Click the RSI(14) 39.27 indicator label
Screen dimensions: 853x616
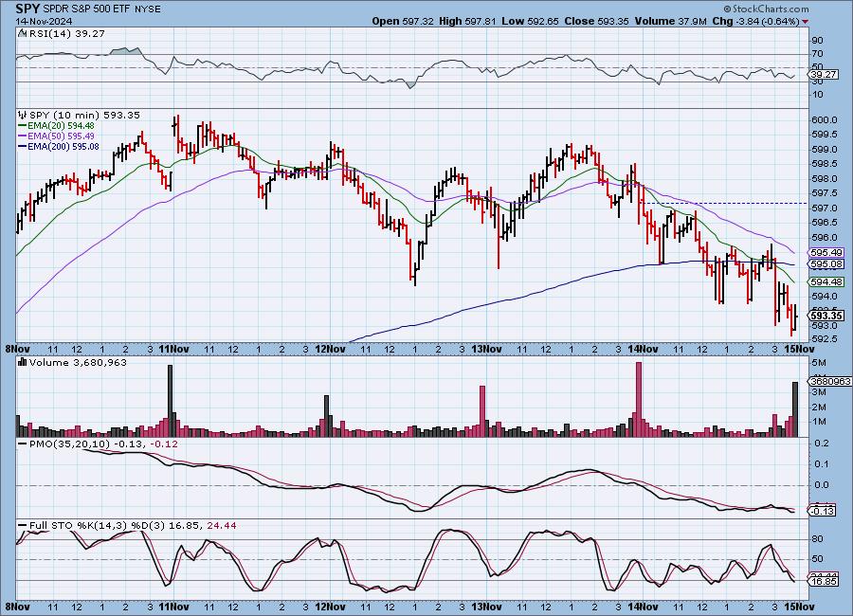67,33
